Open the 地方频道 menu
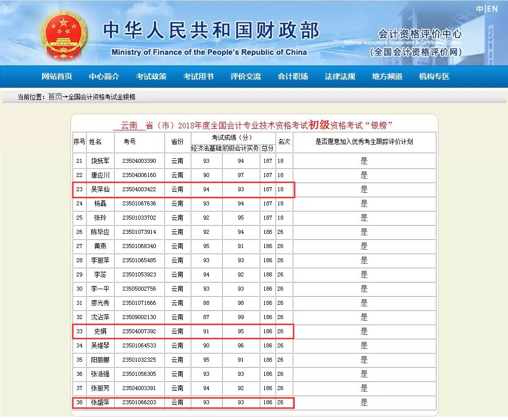Viewport: 508px width, 420px height. tap(386, 77)
